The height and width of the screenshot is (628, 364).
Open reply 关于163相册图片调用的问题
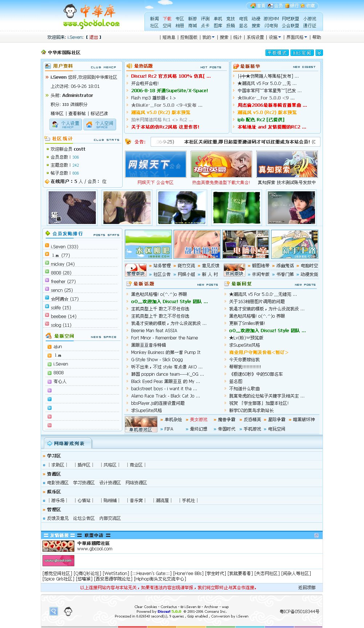coord(257,301)
